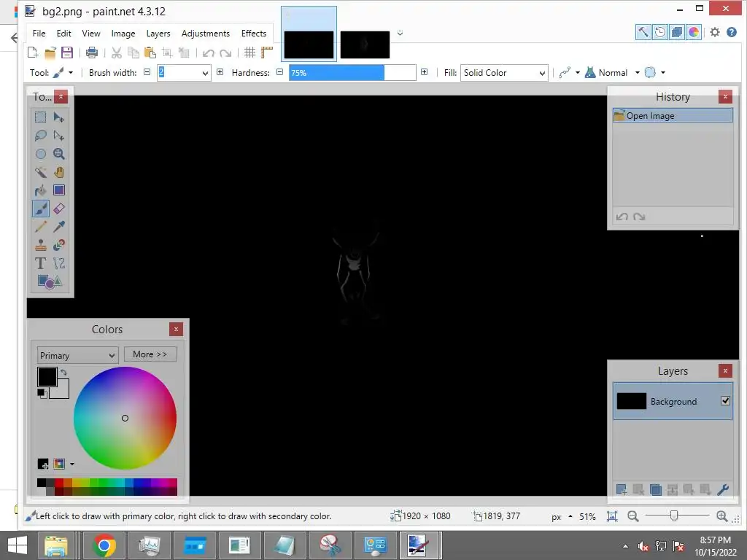The width and height of the screenshot is (747, 560).
Task: Select the Ellipse Select tool
Action: pyautogui.click(x=41, y=154)
